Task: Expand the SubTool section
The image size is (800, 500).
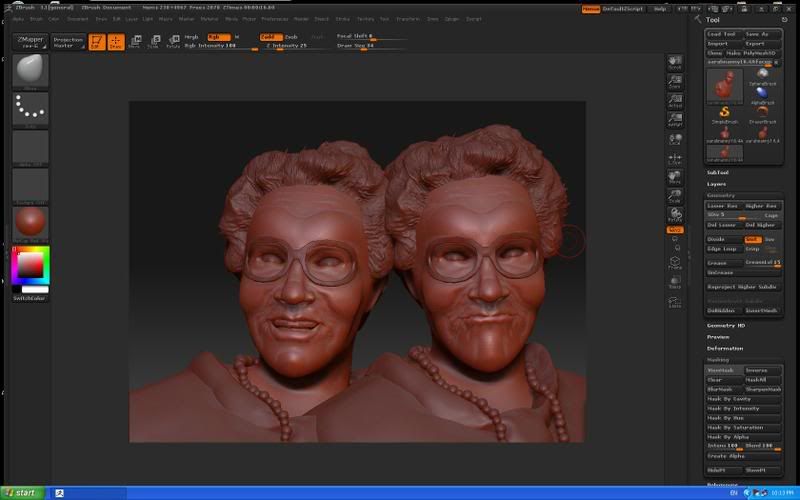Action: (x=718, y=172)
